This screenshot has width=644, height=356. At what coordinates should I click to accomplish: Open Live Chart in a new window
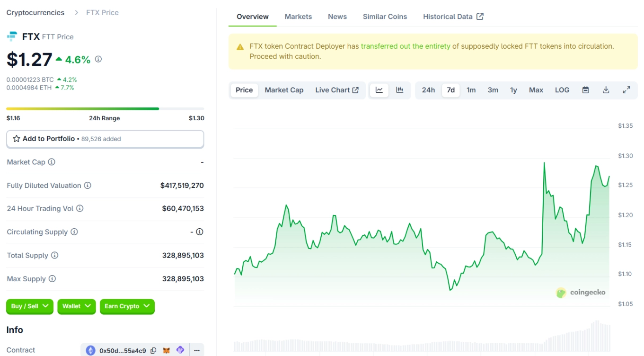337,90
